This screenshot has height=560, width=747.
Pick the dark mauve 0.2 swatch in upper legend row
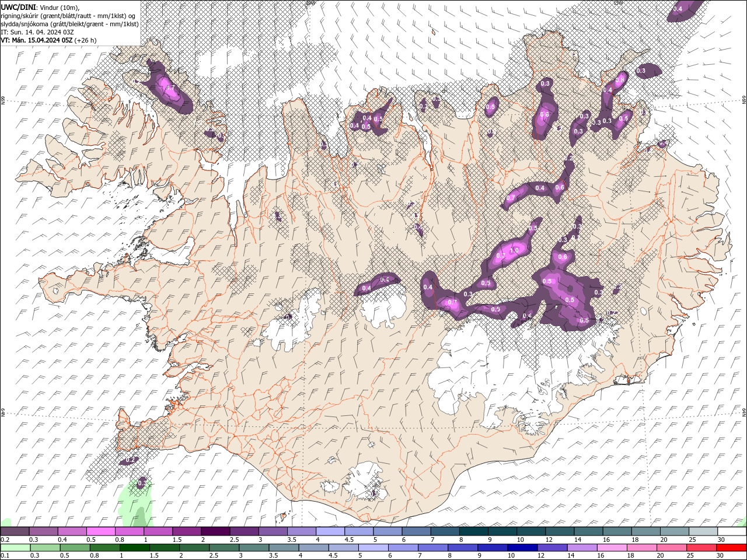(15, 531)
